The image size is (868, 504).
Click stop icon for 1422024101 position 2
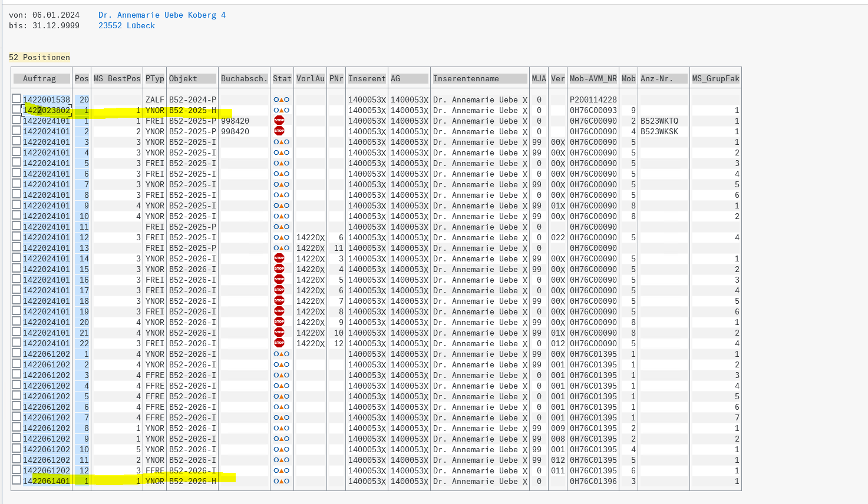tap(279, 131)
